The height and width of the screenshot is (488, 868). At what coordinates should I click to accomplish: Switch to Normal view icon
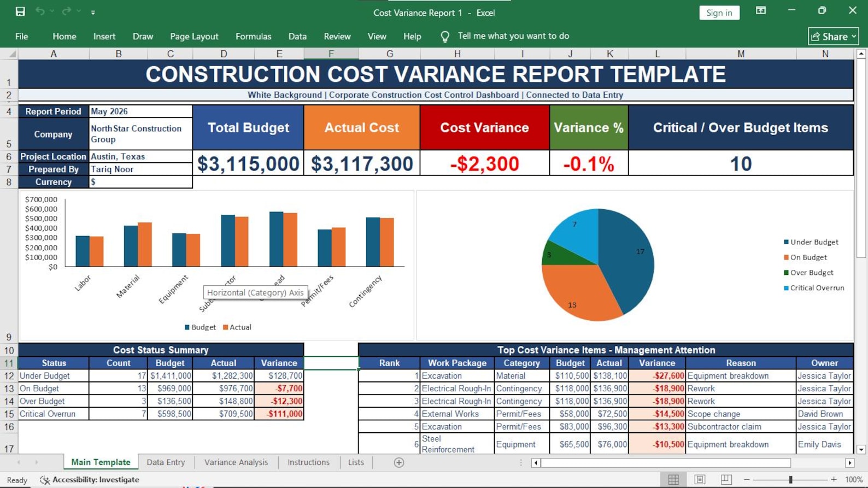[673, 479]
